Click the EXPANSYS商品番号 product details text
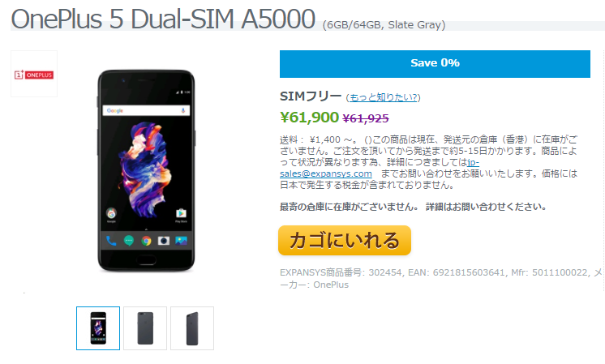605x364 pixels. 441,278
